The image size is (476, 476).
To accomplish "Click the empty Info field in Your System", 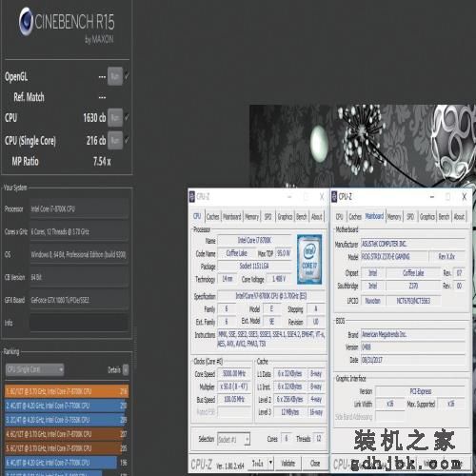I will (x=79, y=323).
